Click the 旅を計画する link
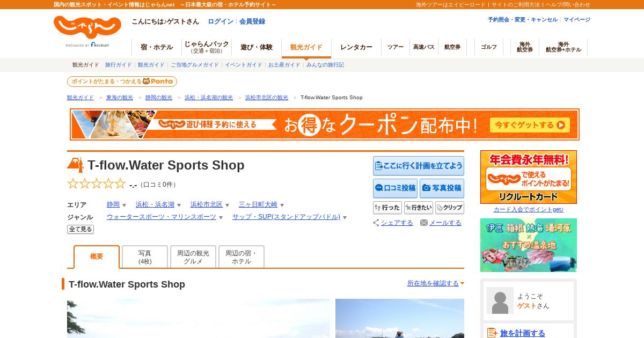The width and height of the screenshot is (644, 338). click(x=523, y=333)
